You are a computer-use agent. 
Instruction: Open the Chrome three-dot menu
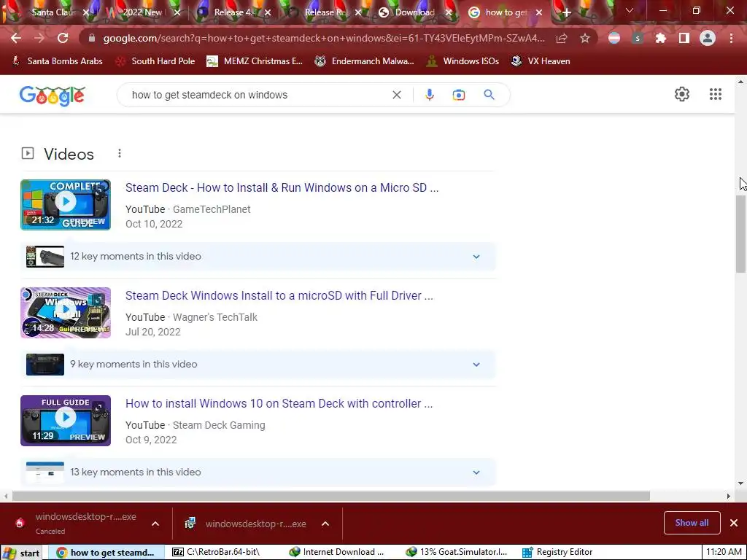[x=731, y=38]
